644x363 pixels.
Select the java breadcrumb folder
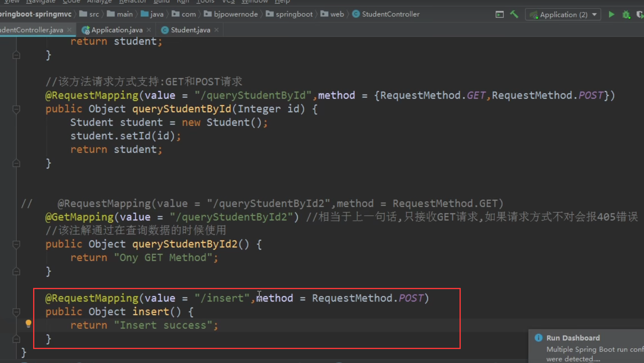(x=152, y=14)
